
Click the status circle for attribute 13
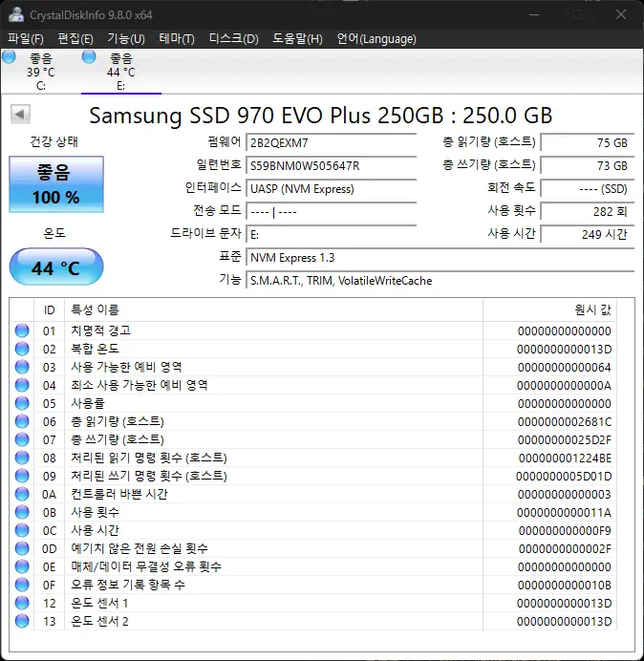[22, 622]
